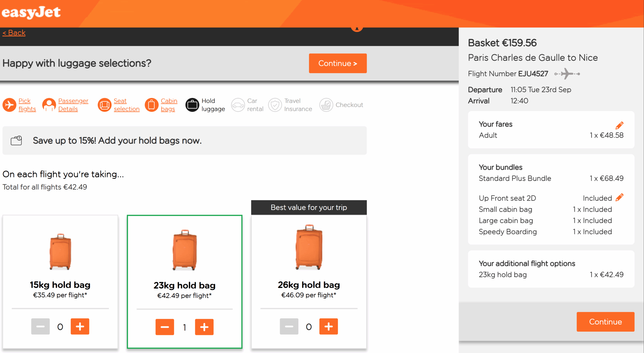Add one 15kg hold bag
644x353 pixels.
80,326
